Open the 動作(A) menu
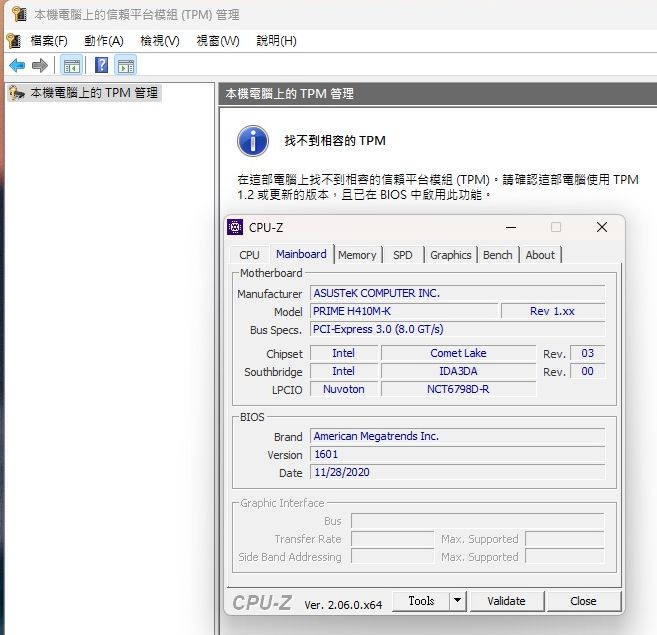This screenshot has width=657, height=635. (104, 41)
